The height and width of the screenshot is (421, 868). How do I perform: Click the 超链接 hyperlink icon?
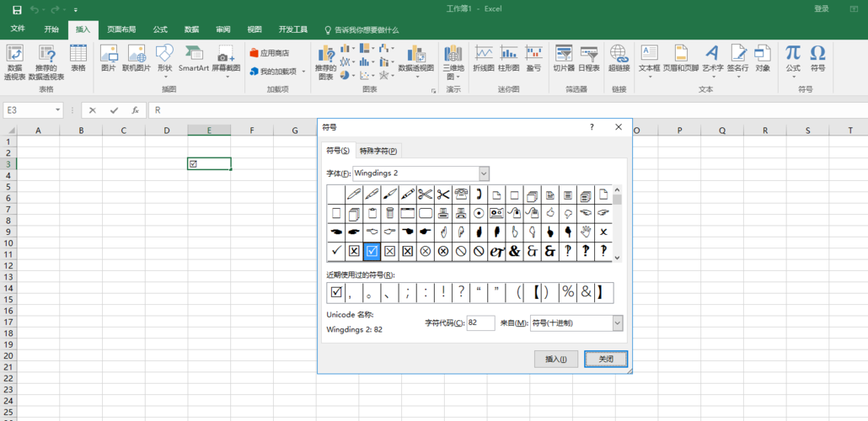pyautogui.click(x=619, y=56)
